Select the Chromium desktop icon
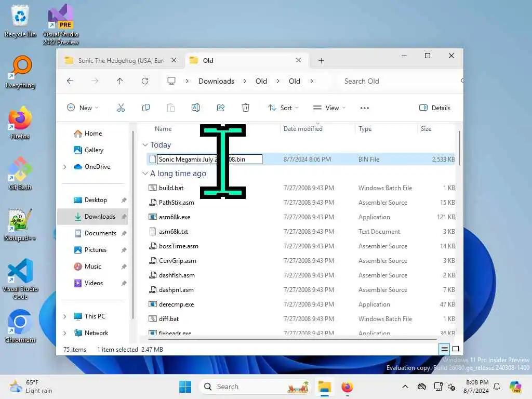The width and height of the screenshot is (532, 399). (20, 326)
